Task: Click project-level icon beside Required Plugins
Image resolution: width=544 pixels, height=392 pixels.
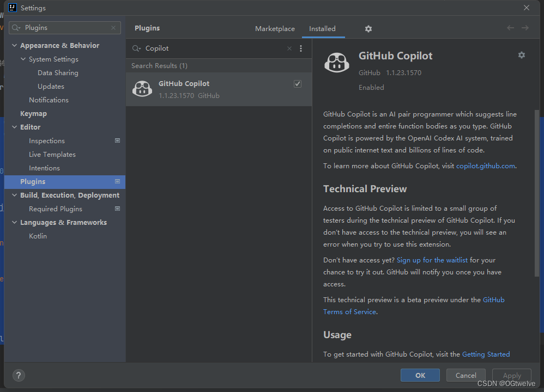Action: [x=118, y=209]
